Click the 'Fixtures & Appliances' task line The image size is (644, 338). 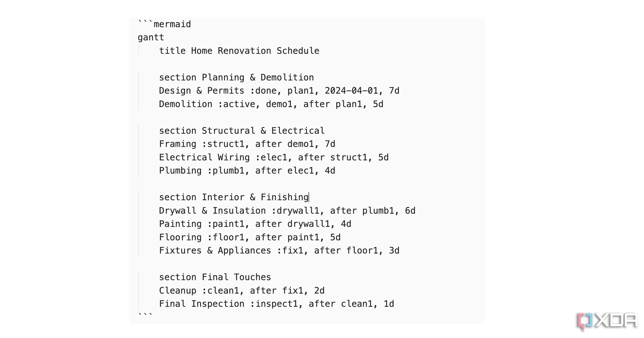[x=279, y=250]
